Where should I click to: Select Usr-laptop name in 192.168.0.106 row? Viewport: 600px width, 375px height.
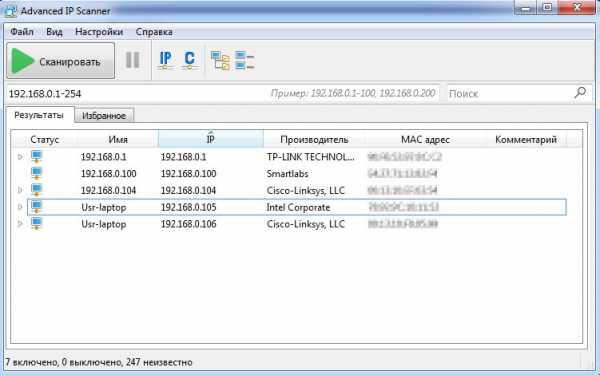pos(104,224)
